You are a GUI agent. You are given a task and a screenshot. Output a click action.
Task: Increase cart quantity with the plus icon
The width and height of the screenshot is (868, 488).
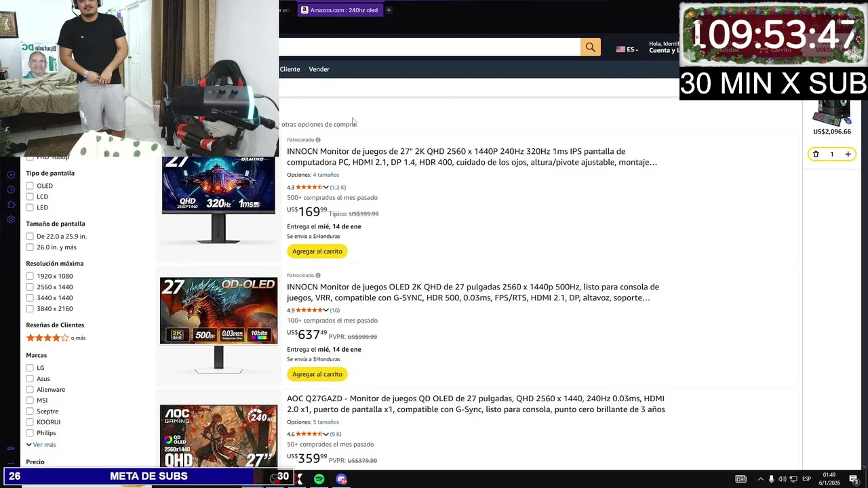pos(848,155)
